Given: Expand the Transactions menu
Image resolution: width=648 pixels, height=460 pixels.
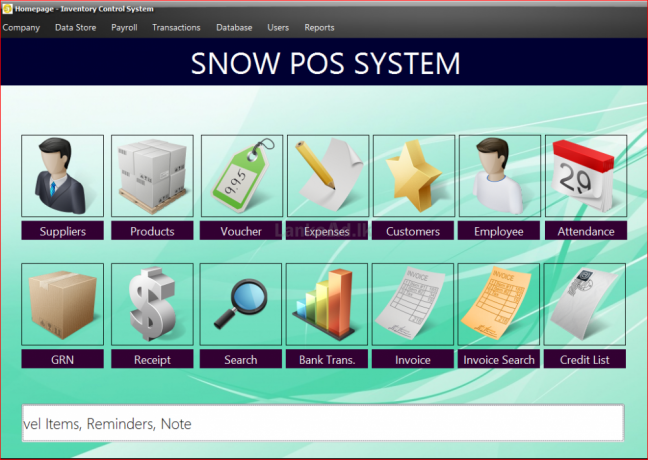Looking at the screenshot, I should (x=176, y=28).
